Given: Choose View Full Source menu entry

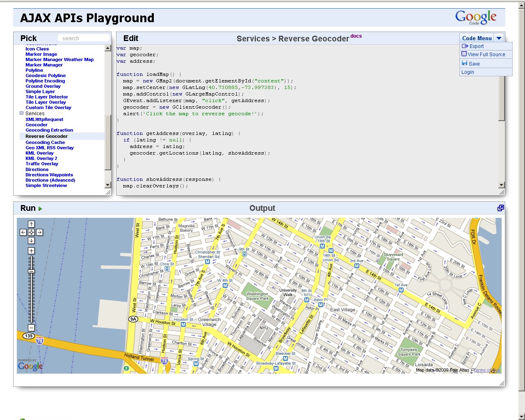Looking at the screenshot, I should click(x=486, y=54).
